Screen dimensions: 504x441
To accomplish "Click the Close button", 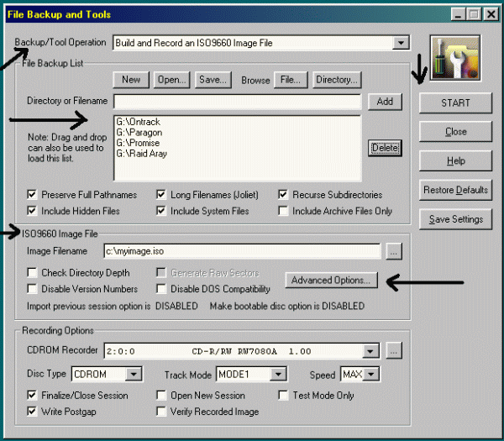I will coord(455,132).
